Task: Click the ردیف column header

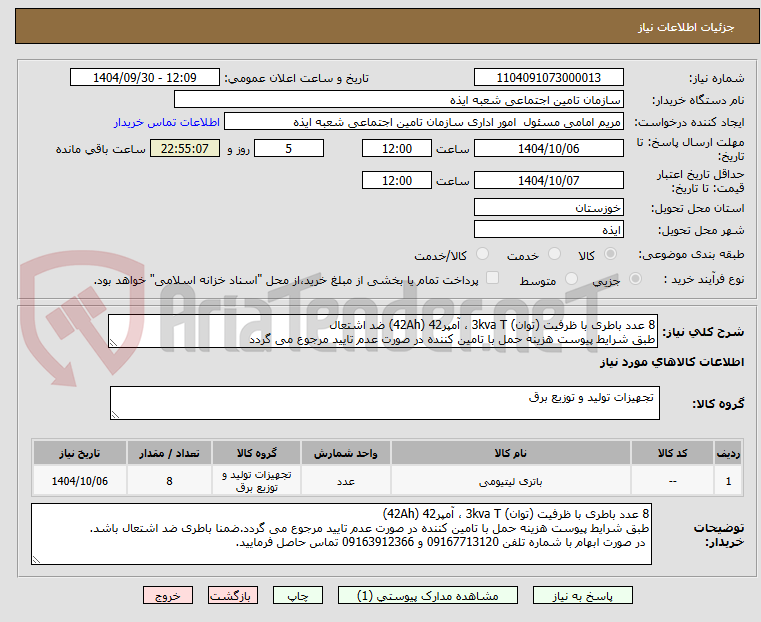Action: coord(728,453)
